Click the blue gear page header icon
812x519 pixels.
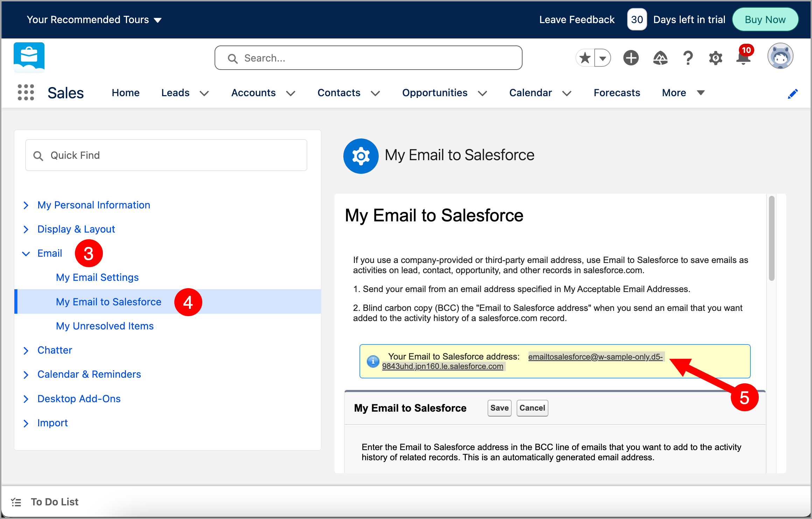coord(361,156)
